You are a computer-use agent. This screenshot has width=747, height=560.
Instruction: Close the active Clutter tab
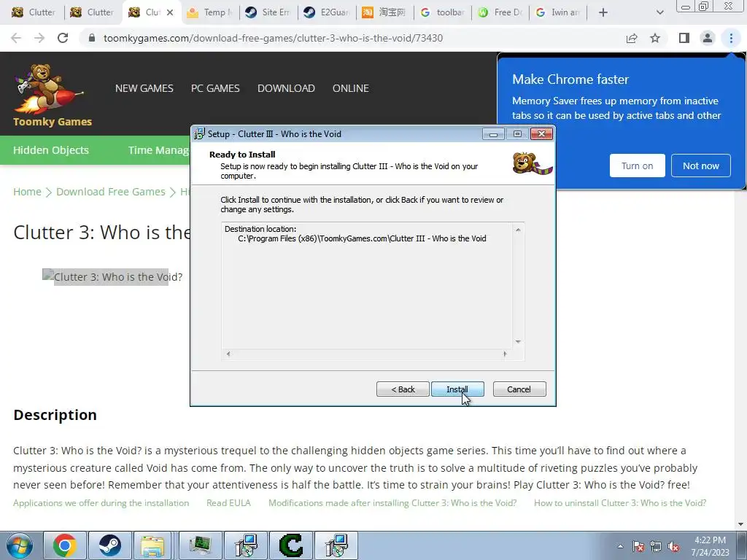pyautogui.click(x=169, y=12)
